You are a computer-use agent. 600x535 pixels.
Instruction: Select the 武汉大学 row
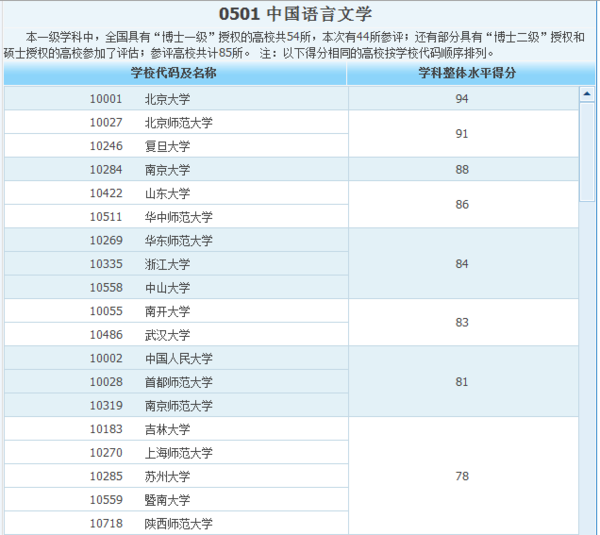coord(176,334)
